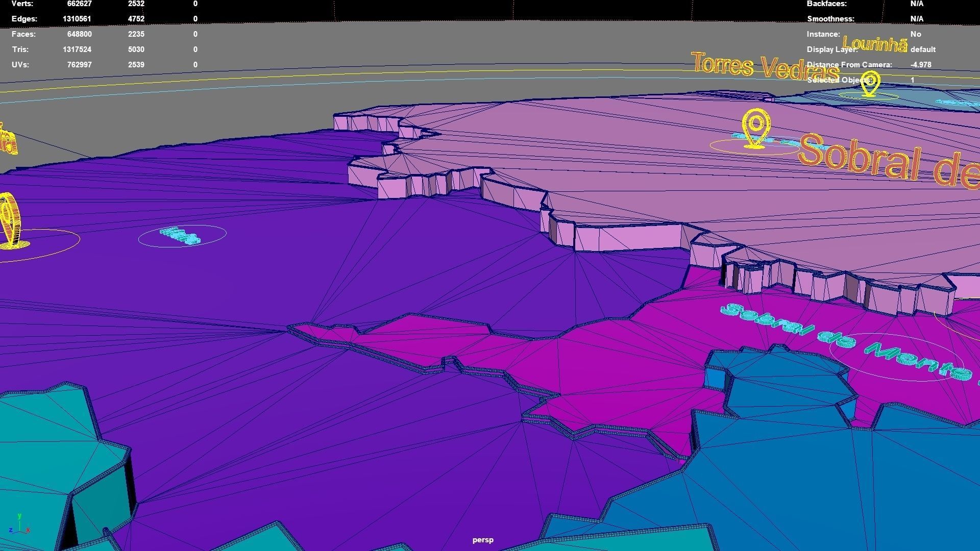Viewport: 980px width, 551px height.
Task: Click the Distance From Camera value -4.978
Action: pos(921,65)
